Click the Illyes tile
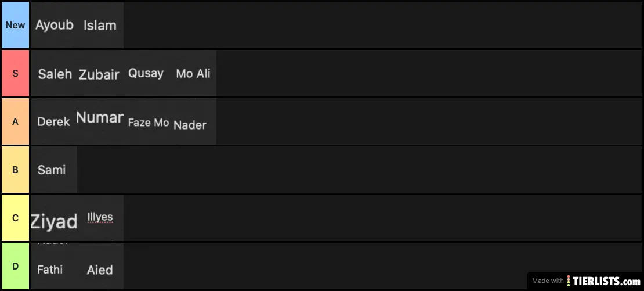 tap(100, 218)
